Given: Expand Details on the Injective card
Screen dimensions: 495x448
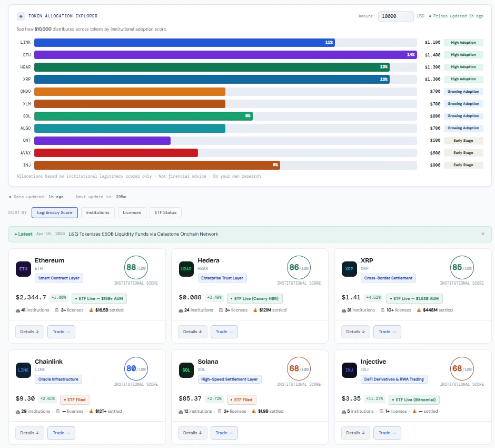Looking at the screenshot, I should (355, 433).
